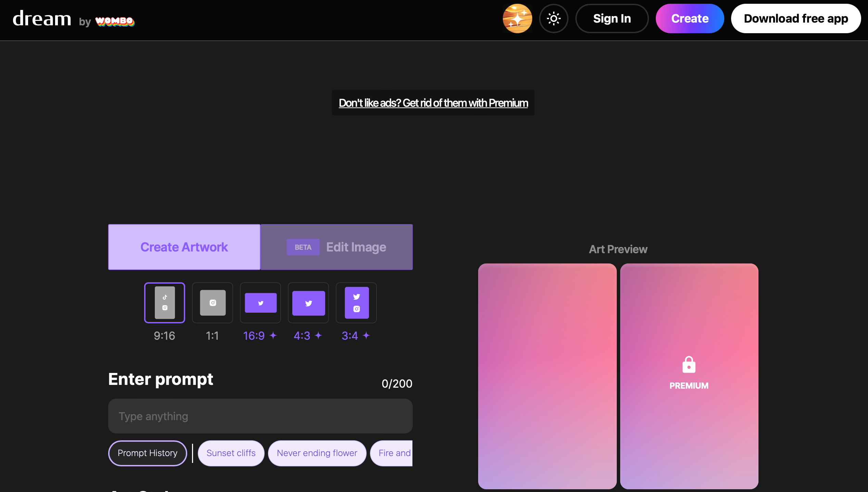Switch to the Create Artwork tab

tap(184, 247)
